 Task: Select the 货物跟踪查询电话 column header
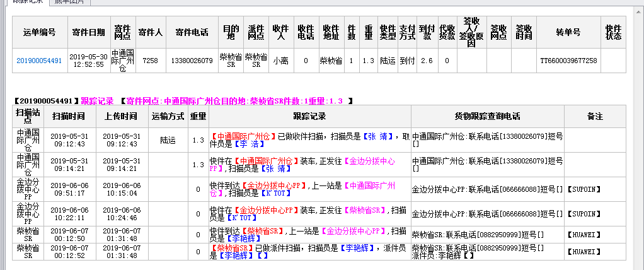(x=487, y=116)
